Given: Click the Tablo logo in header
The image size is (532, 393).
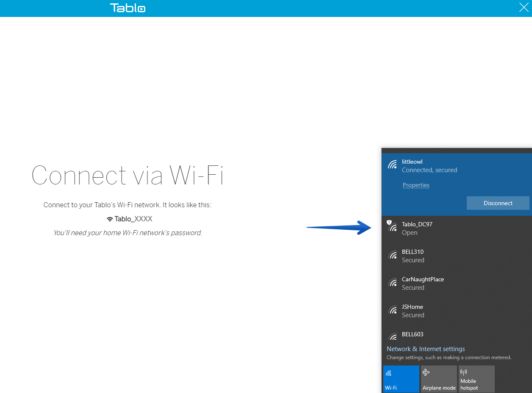Looking at the screenshot, I should pyautogui.click(x=127, y=8).
